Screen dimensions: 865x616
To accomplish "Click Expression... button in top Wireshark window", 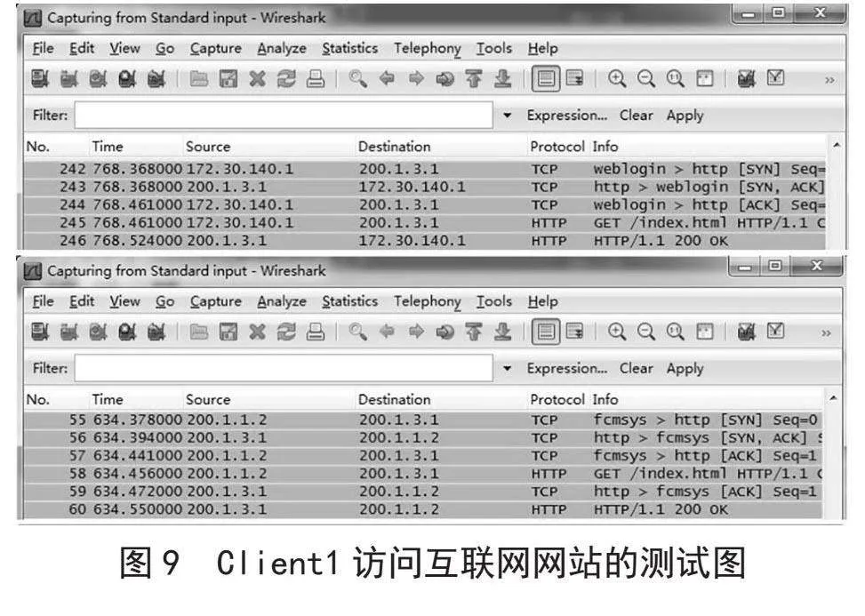I will [x=566, y=116].
